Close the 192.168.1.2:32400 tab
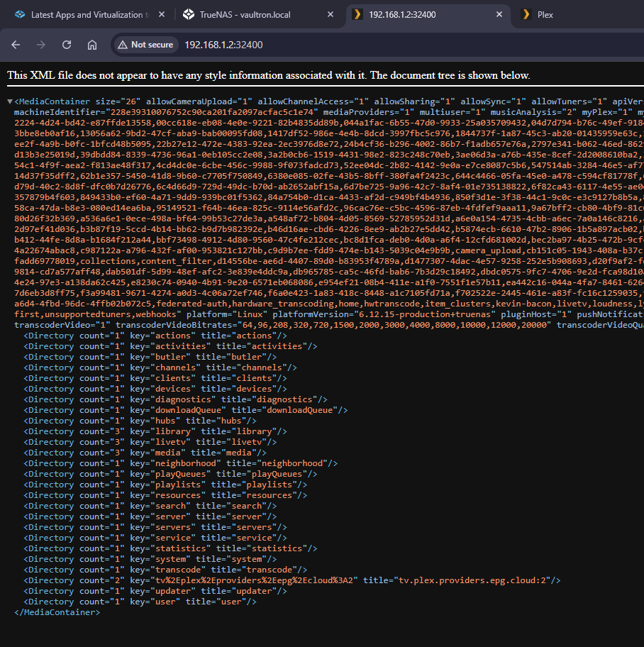This screenshot has height=647, width=644. pyautogui.click(x=499, y=14)
